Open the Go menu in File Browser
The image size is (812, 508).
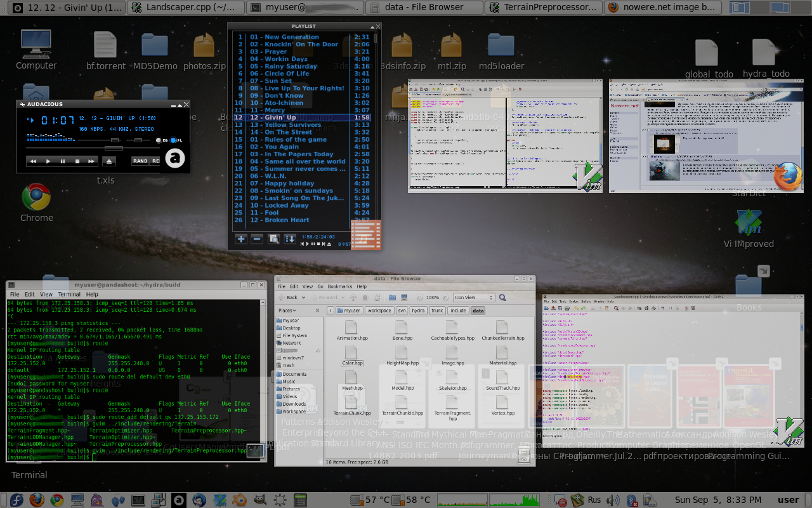click(x=319, y=286)
